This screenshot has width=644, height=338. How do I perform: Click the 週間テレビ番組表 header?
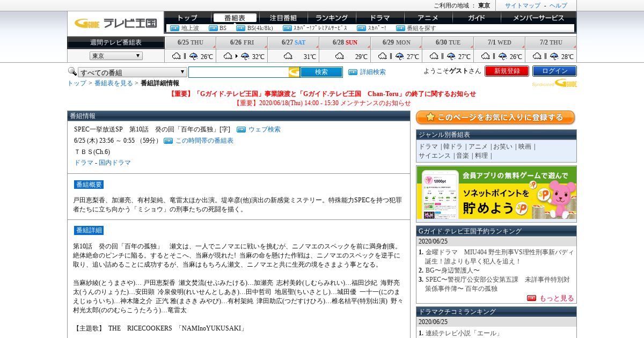(116, 42)
